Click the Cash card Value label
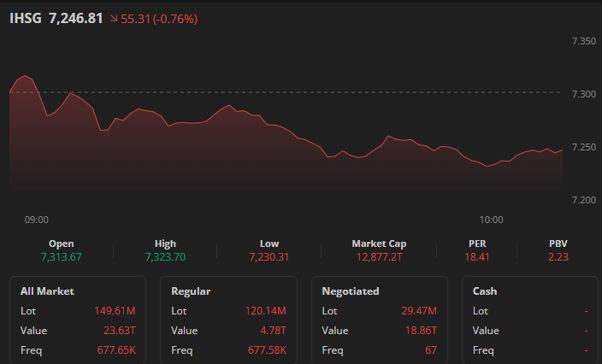The height and width of the screenshot is (364, 602). pos(486,330)
